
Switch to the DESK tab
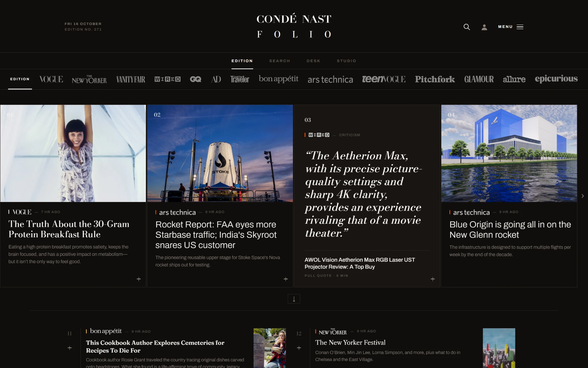tap(313, 61)
